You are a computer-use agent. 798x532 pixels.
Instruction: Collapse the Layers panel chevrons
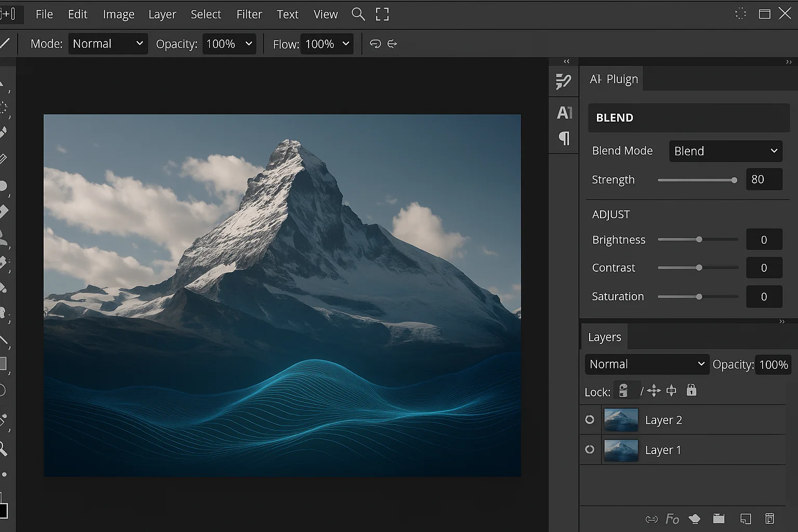pos(782,322)
